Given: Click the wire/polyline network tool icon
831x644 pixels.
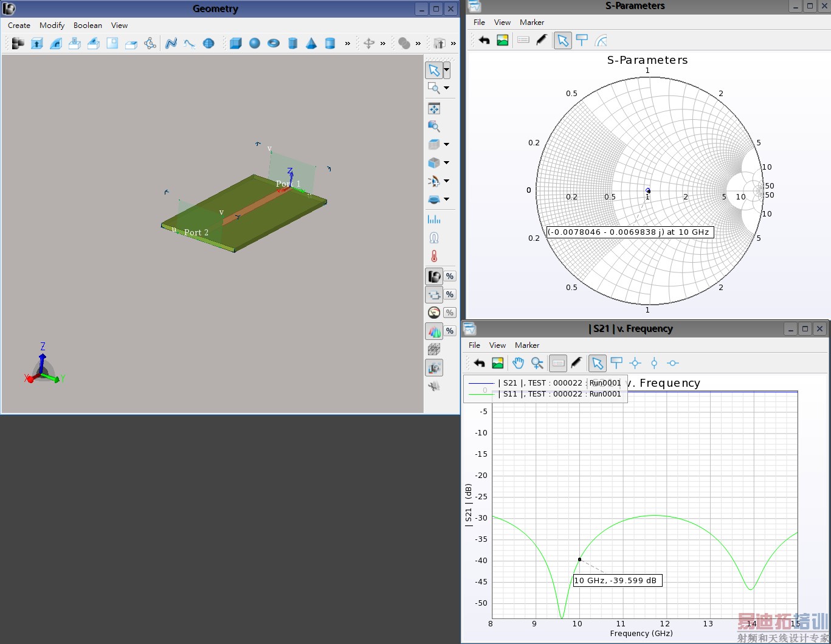Looking at the screenshot, I should tap(150, 43).
